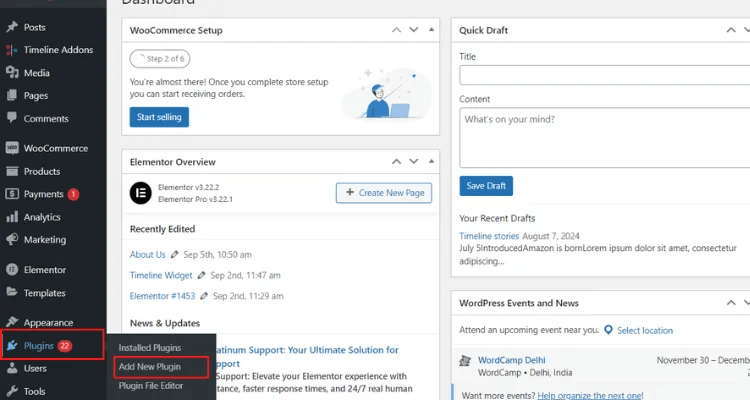Click the Elementor v3.22.2 version text

point(188,187)
